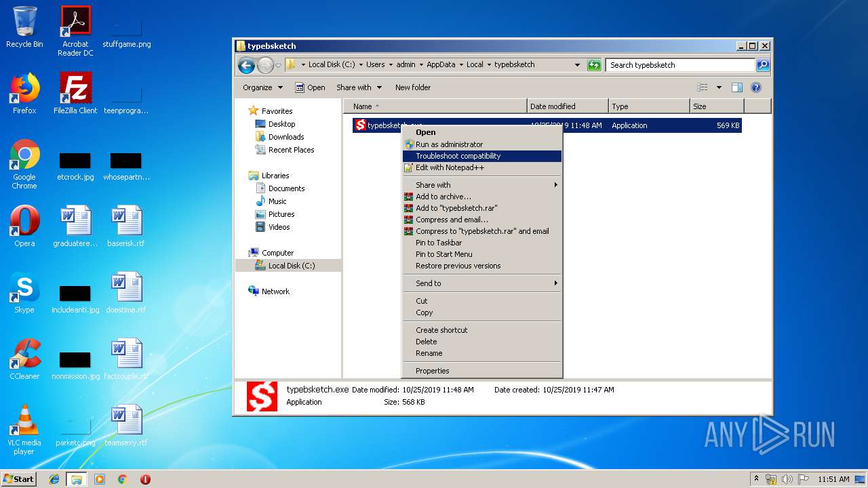Screen dimensions: 868x488
Task: Select graduatere... Word document on desktop
Action: pos(75,226)
